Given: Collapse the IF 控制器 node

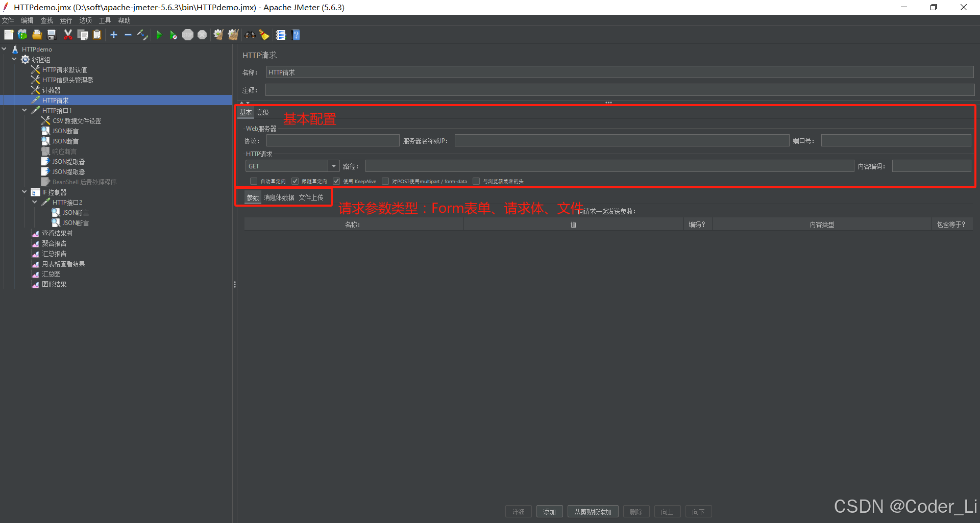Looking at the screenshot, I should [24, 192].
